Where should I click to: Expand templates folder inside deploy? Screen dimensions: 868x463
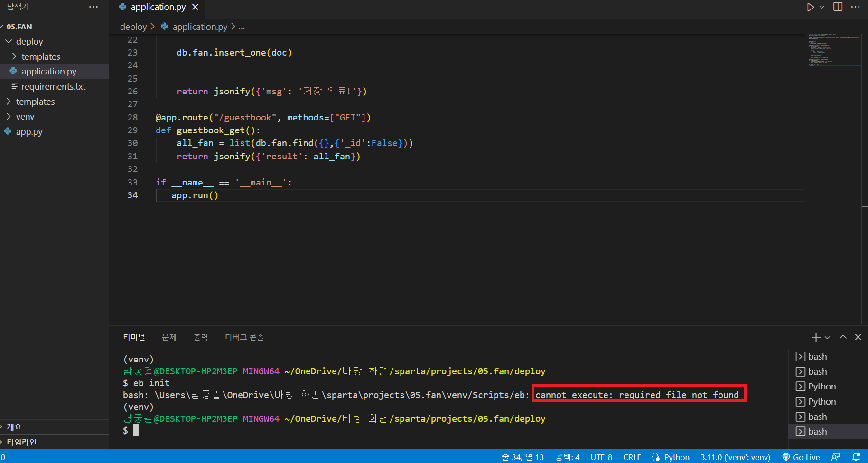tap(41, 56)
